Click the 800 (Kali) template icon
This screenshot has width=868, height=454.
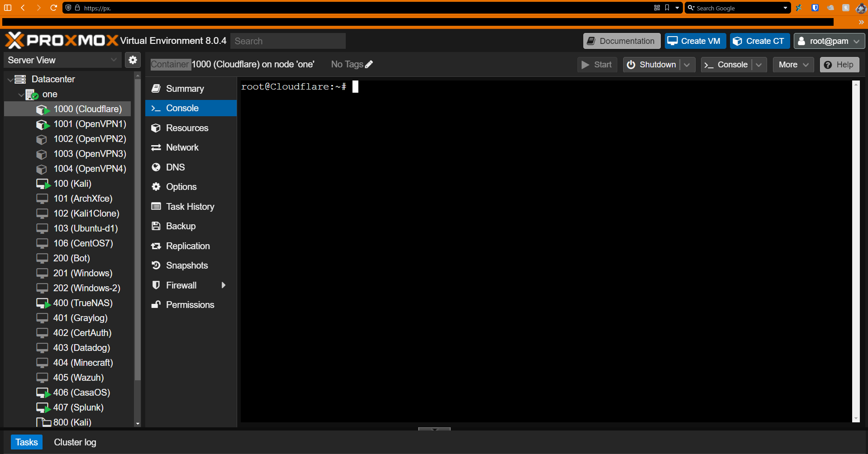pos(43,422)
